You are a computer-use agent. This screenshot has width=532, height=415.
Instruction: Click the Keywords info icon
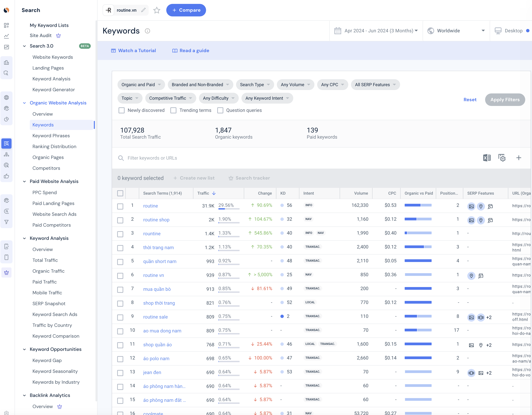pyautogui.click(x=147, y=31)
